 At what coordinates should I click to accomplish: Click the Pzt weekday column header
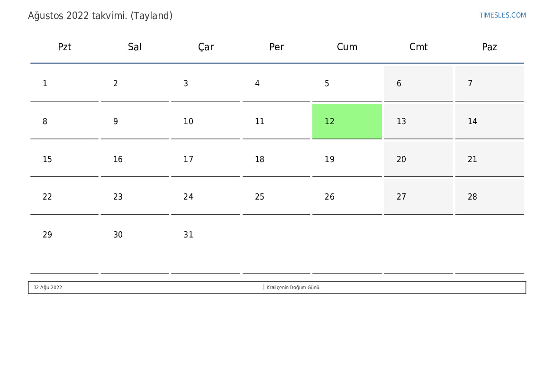(x=64, y=47)
